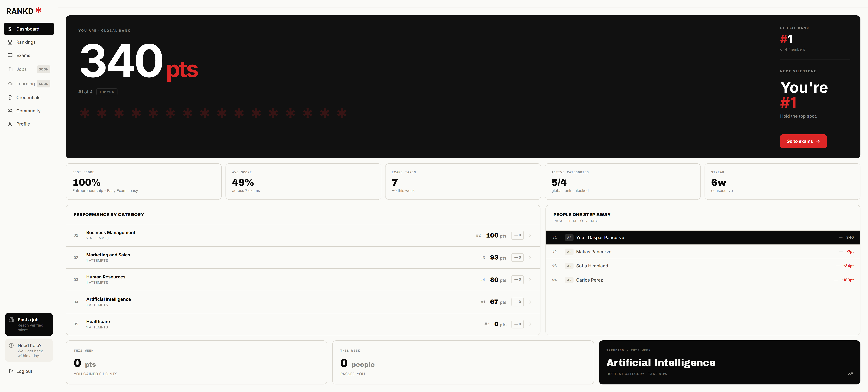Expand the Marketing and Sales row chevron
868x392 pixels.
pos(530,258)
